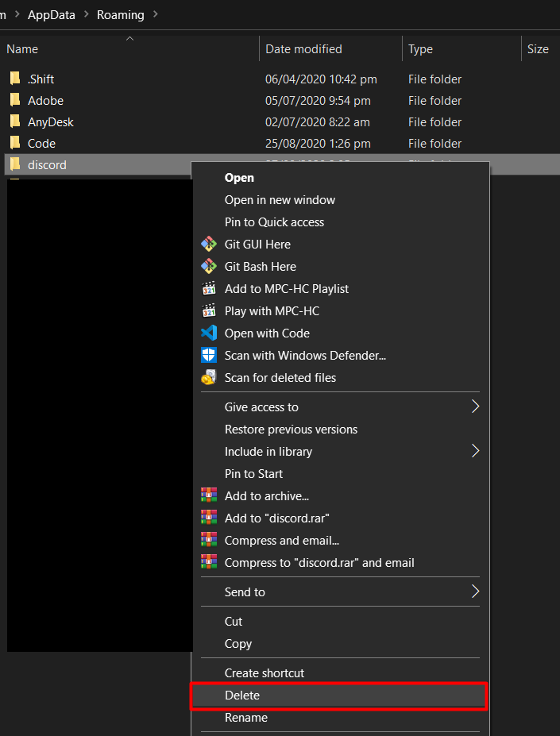Click the Code folder icon
The image size is (560, 736).
15,142
